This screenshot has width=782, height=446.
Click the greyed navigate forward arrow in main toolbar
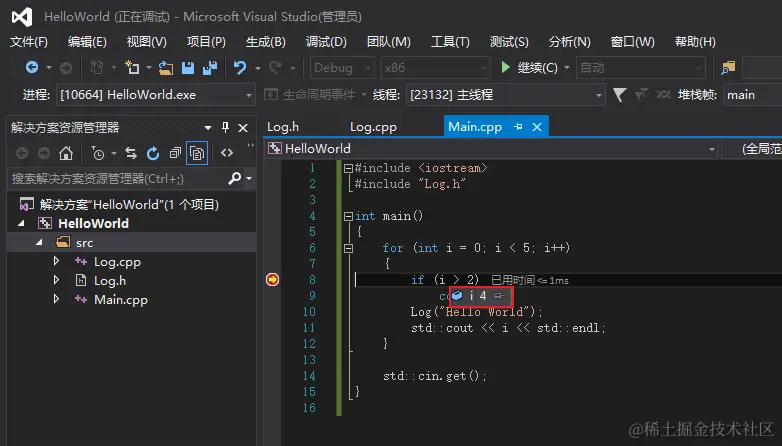66,67
